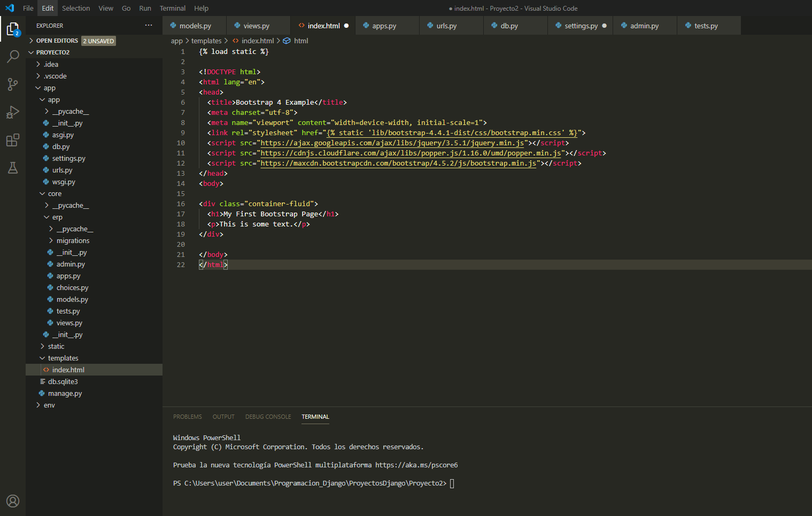812x516 pixels.
Task: Click app breadcrumb segment
Action: click(x=177, y=41)
